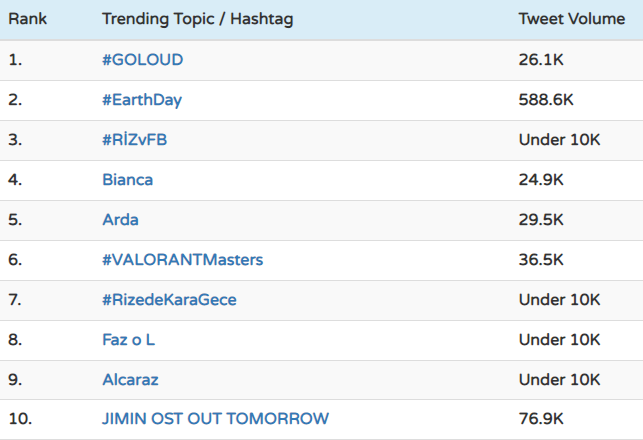Click the Trending Topic / Hashtag column header

(x=198, y=20)
